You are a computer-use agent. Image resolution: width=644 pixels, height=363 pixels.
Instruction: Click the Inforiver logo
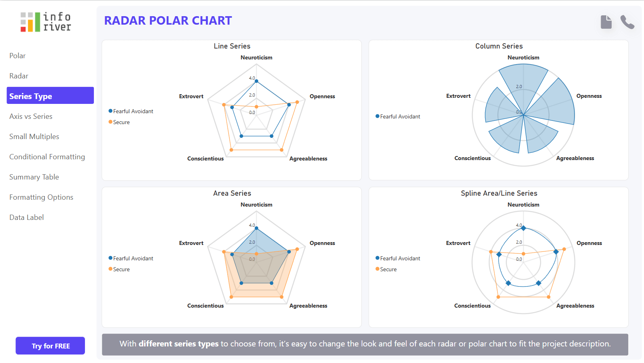(x=46, y=22)
